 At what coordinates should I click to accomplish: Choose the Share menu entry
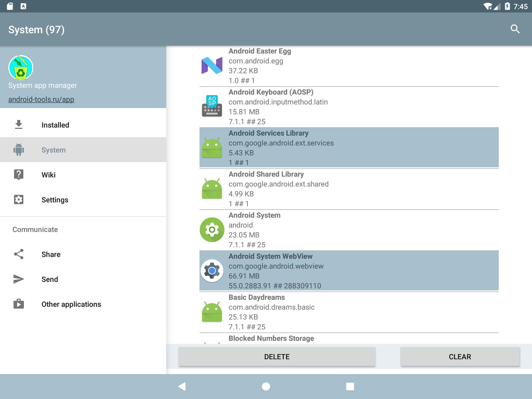tap(83, 254)
